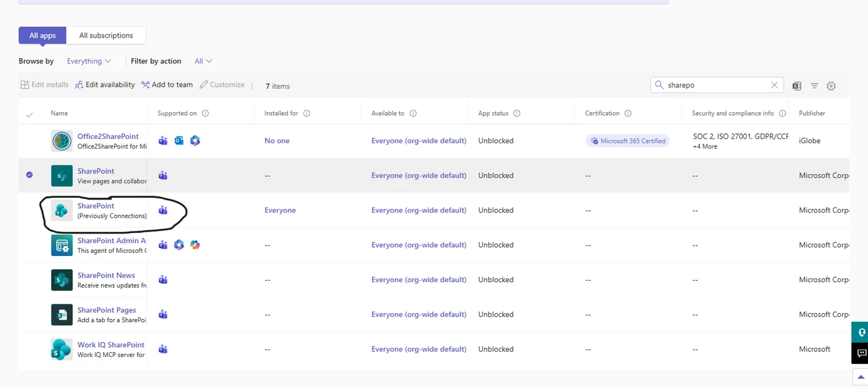Screen dimensions: 868x388
Task: Click info icon next to Available to
Action: pos(413,113)
